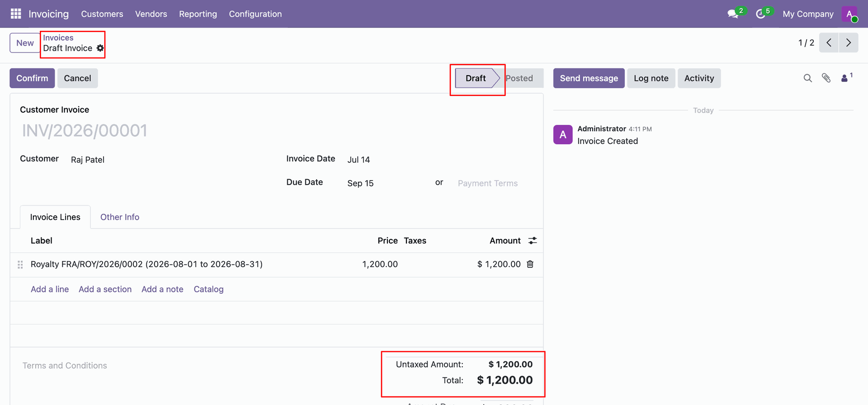
Task: Switch to the Other Info tab
Action: [x=120, y=217]
